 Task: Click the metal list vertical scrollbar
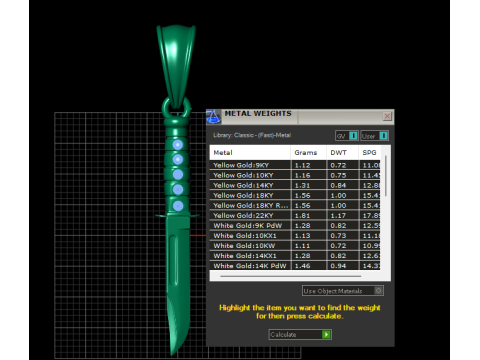pyautogui.click(x=386, y=176)
